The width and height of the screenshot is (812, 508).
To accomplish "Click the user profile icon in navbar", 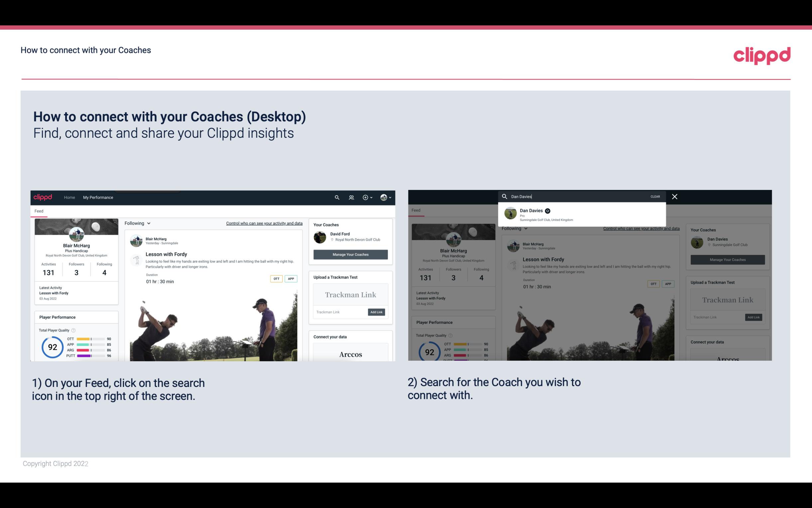I will [383, 197].
